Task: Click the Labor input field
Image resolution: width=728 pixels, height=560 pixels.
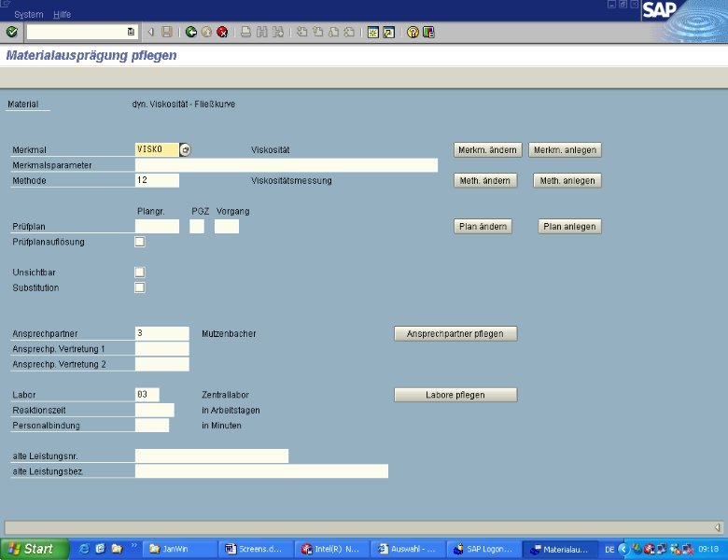Action: [x=147, y=395]
